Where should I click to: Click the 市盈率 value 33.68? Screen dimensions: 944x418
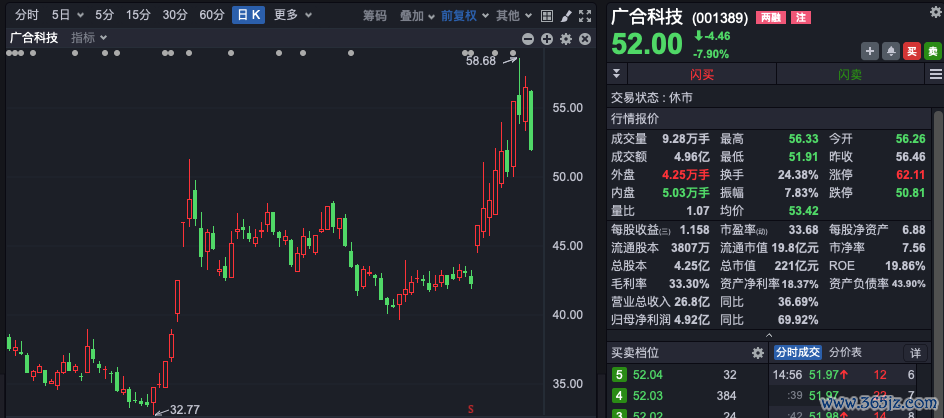(x=804, y=229)
